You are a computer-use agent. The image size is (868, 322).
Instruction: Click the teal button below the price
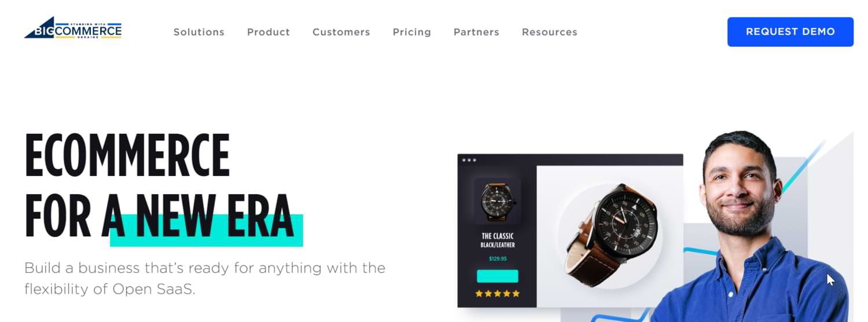pos(497,276)
